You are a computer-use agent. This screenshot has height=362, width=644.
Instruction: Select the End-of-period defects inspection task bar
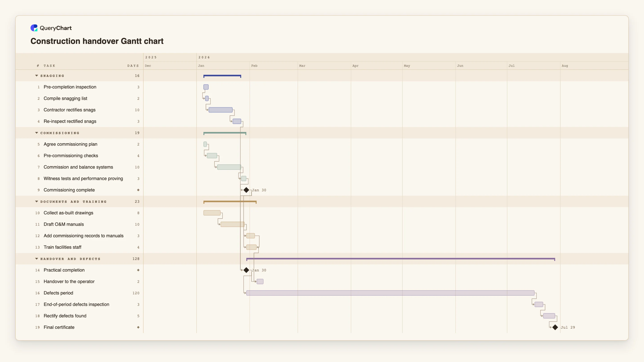pos(539,305)
